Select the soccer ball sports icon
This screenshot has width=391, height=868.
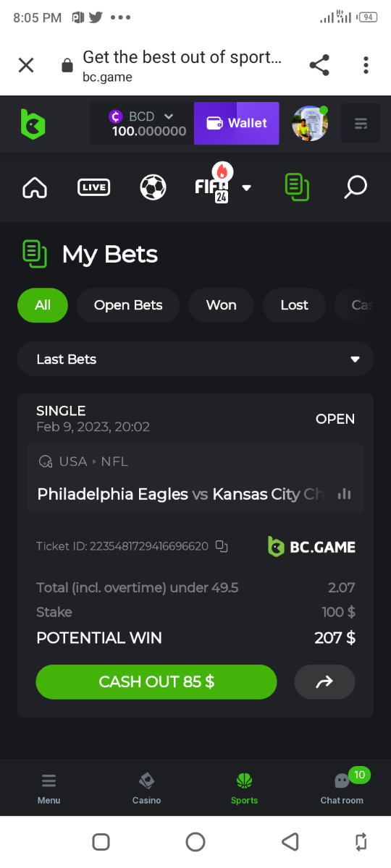153,187
